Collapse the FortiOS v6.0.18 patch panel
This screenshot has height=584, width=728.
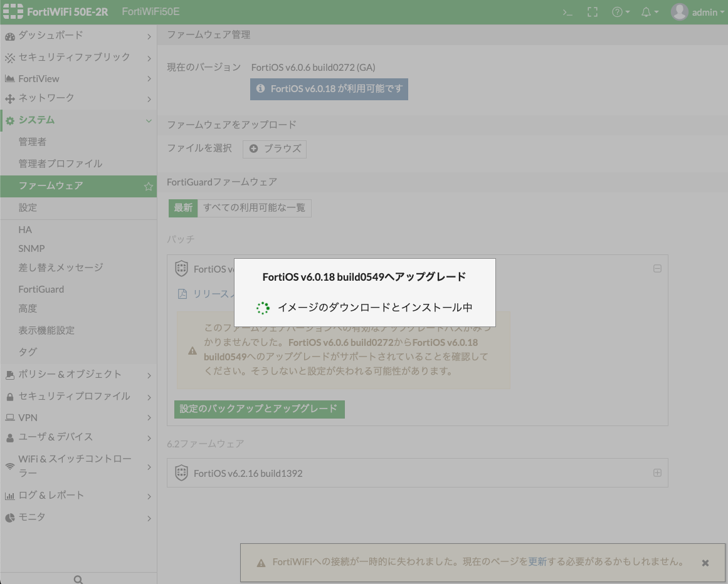tap(657, 268)
